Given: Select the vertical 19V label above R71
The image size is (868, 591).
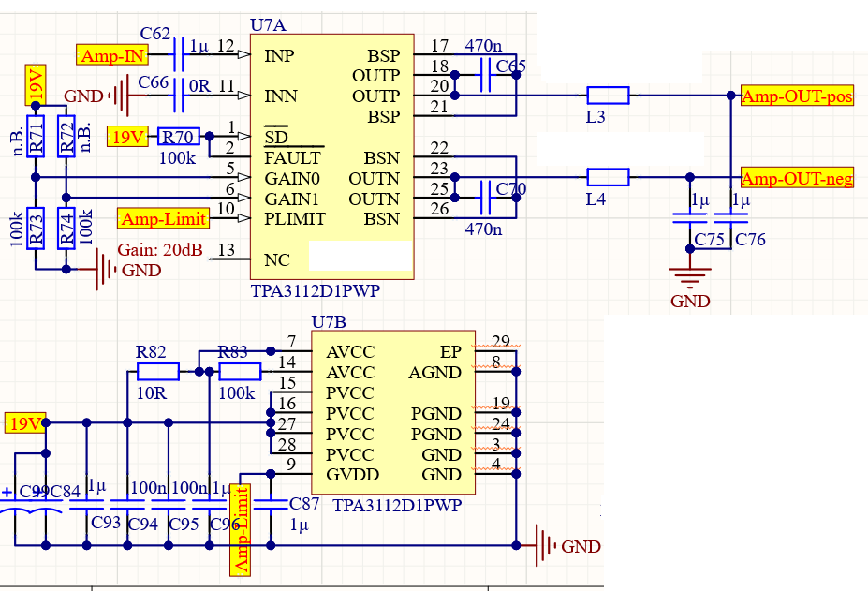Looking at the screenshot, I should point(36,84).
